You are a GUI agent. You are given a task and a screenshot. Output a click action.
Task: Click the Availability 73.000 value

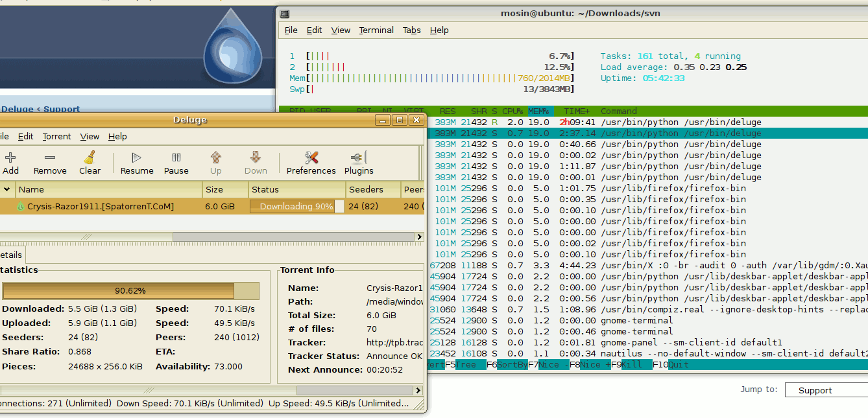point(228,366)
